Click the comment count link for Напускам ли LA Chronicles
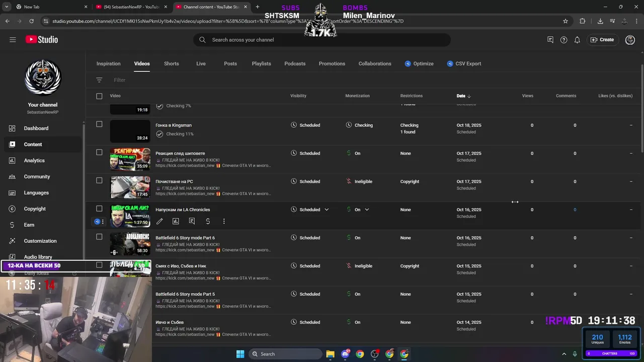This screenshot has height=362, width=644. click(575, 210)
